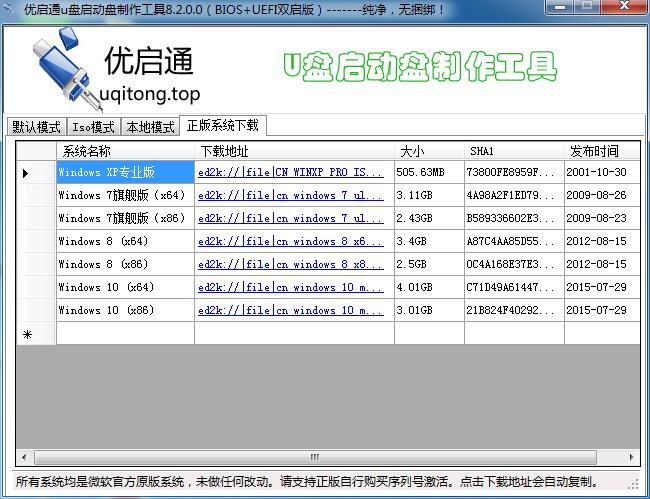Viewport: 650px width, 499px height.
Task: Open the 正版系统下载 tab
Action: [222, 126]
